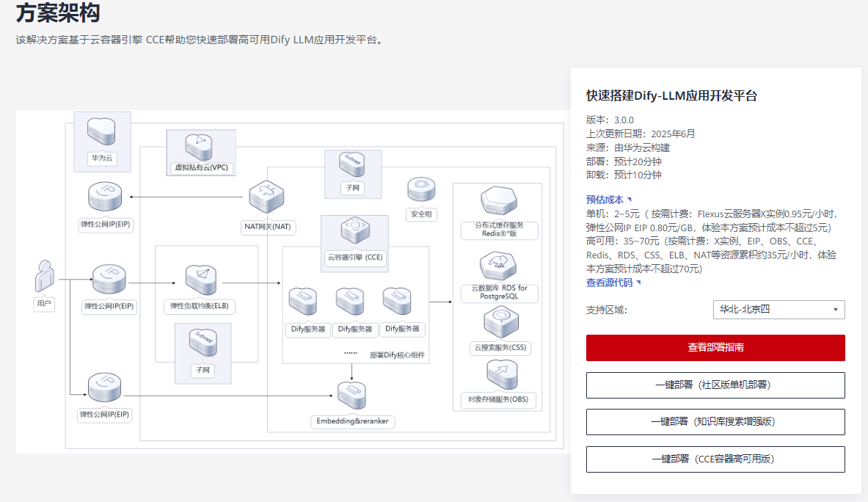Click the EIP icon pointing to Embedding&reranker
Viewport: 868px width, 502px height.
pyautogui.click(x=105, y=387)
